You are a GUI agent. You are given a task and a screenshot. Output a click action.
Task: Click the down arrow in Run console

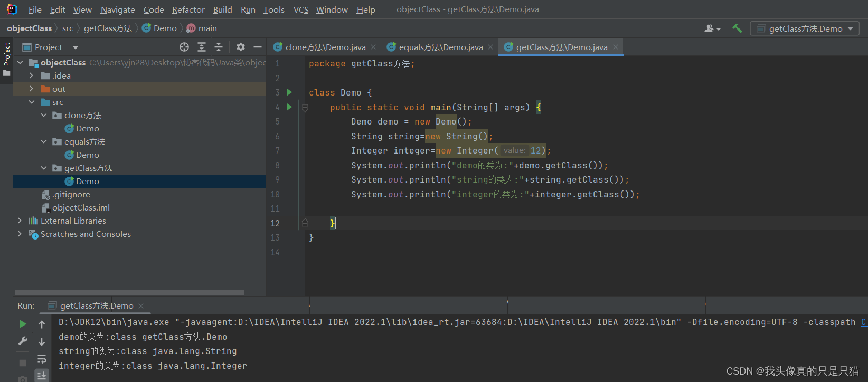[42, 342]
